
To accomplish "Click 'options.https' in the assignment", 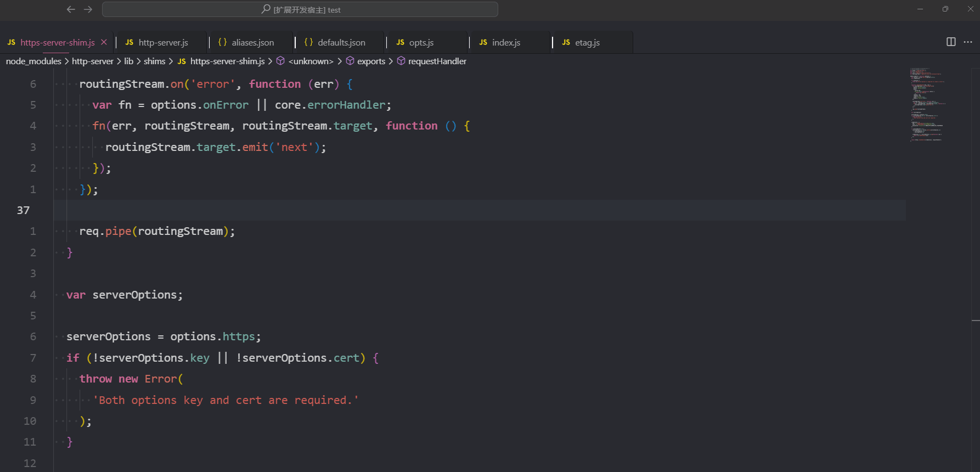I will (213, 336).
